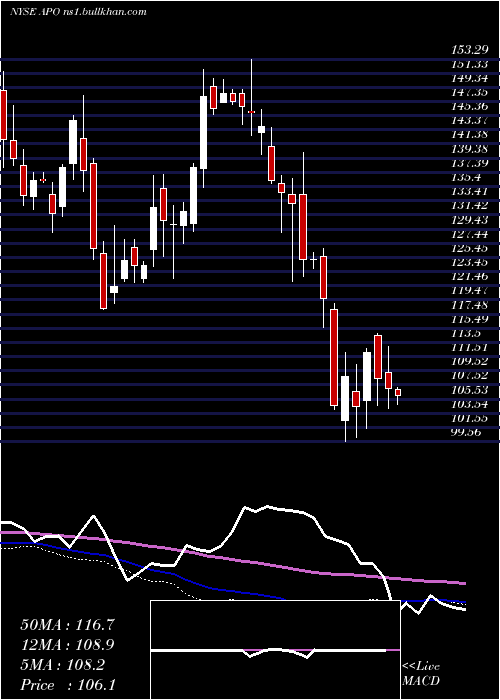Click the 12MA : 108.9 reading

(67, 645)
